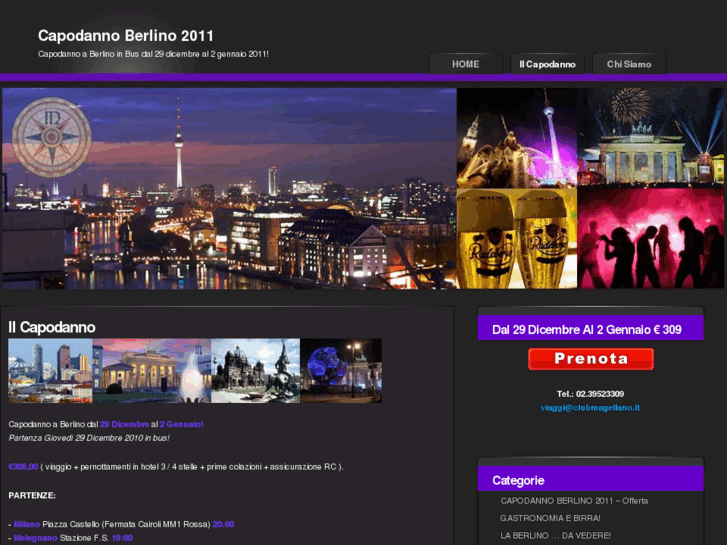The height and width of the screenshot is (545, 727).
Task: Click the TV tower night image in header
Action: (x=516, y=138)
